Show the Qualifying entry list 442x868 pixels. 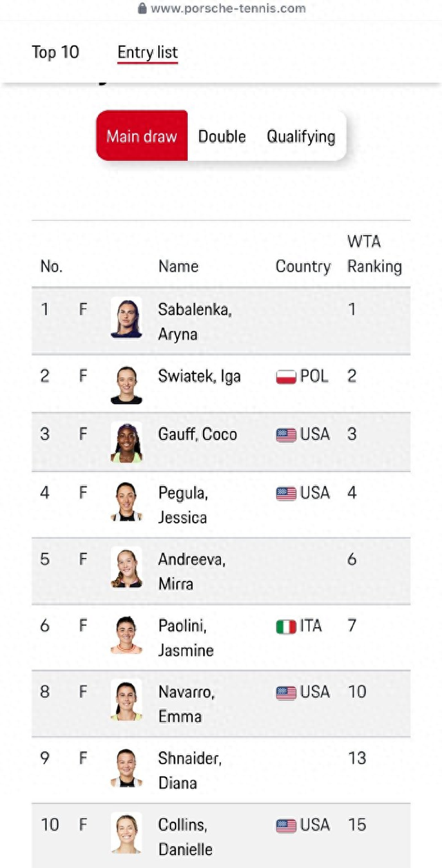[x=300, y=136]
